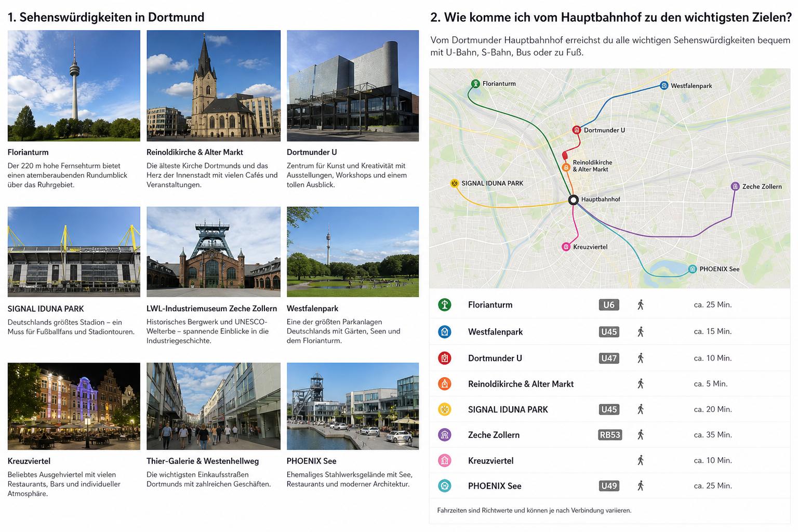Open the SIGNAL IDUNA PARK stadium photo
This screenshot has width=798, height=532.
pos(74,252)
